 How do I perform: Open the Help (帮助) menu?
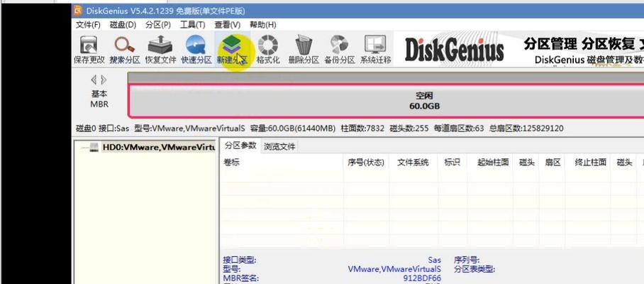[263, 25]
